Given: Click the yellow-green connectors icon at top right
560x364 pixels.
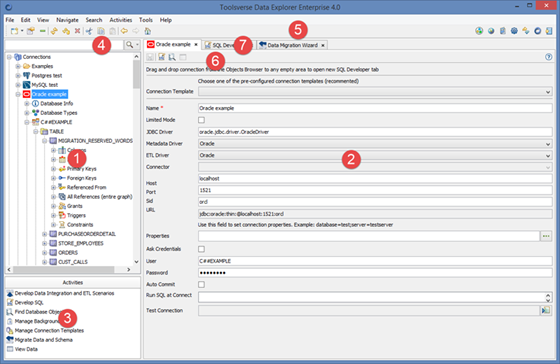Looking at the screenshot, I should [x=526, y=31].
